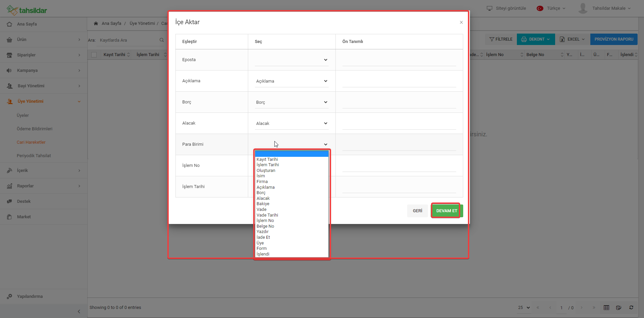Click the FİLTRELE button
644x318 pixels.
501,39
